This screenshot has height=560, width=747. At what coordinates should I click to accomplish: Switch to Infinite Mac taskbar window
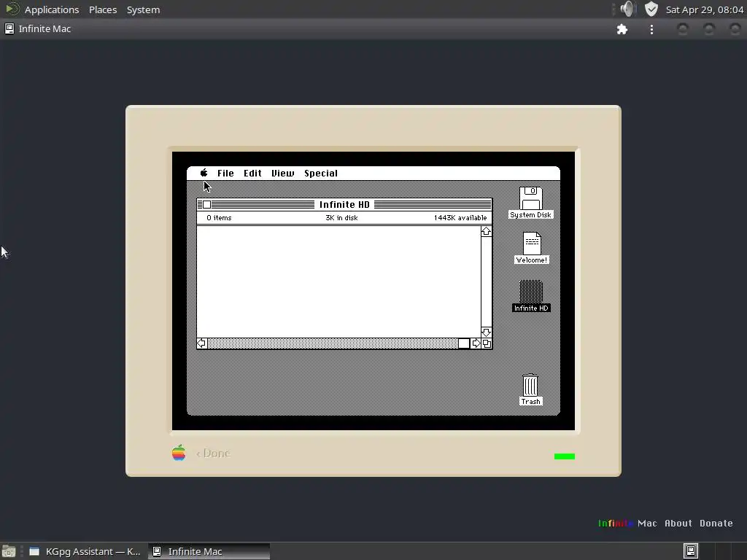click(x=209, y=551)
